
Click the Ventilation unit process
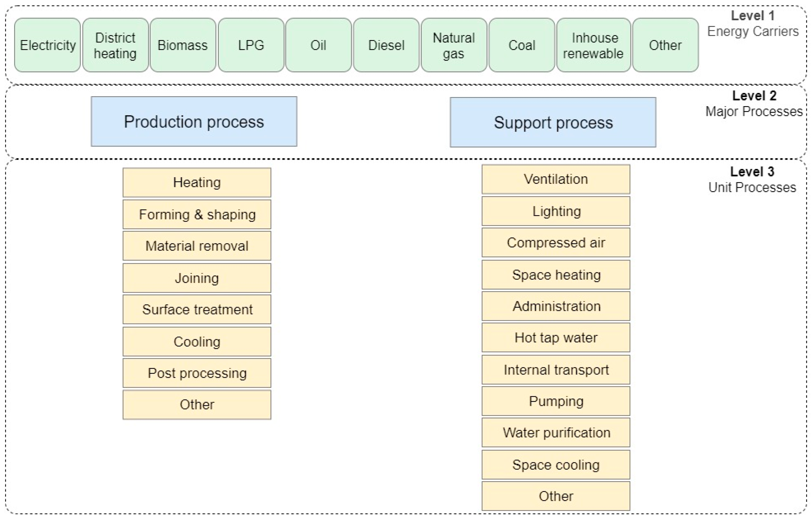pyautogui.click(x=556, y=179)
